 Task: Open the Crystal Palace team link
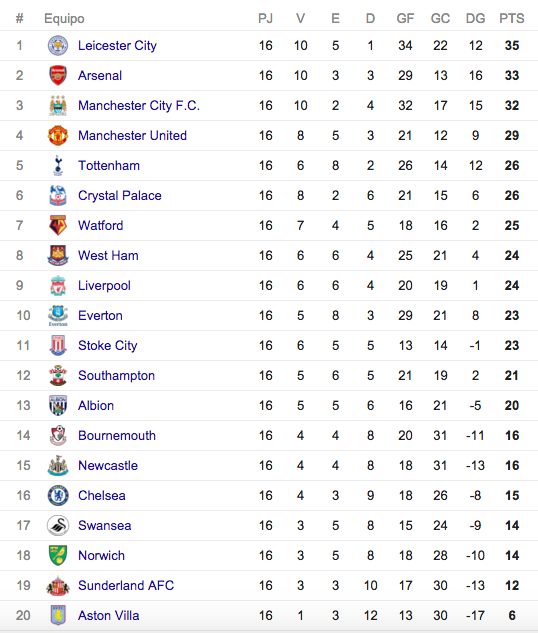click(119, 196)
